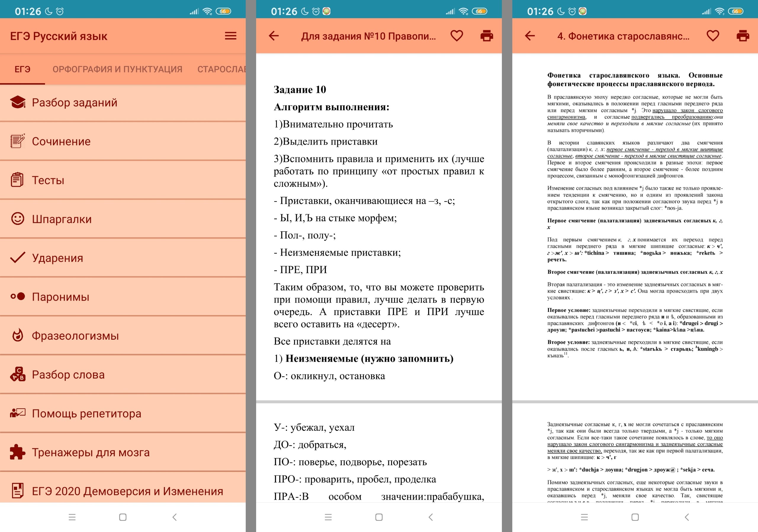Print the Задание №10 document

click(x=486, y=36)
